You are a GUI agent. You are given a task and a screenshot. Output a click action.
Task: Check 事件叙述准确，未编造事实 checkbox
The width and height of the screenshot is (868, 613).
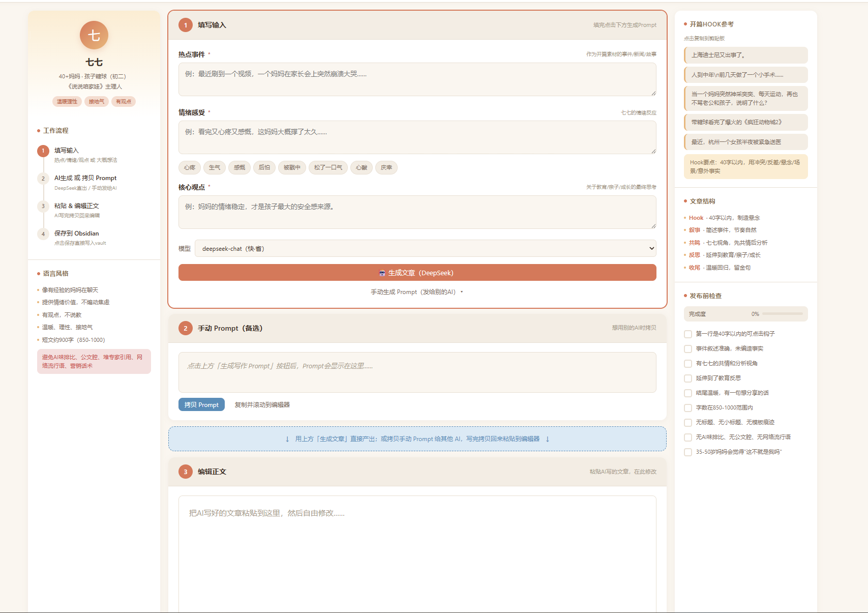(688, 349)
